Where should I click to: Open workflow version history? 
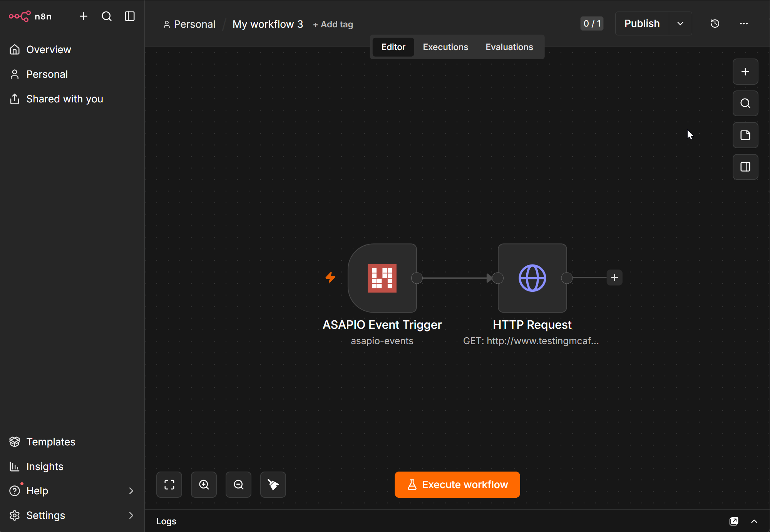(x=715, y=23)
